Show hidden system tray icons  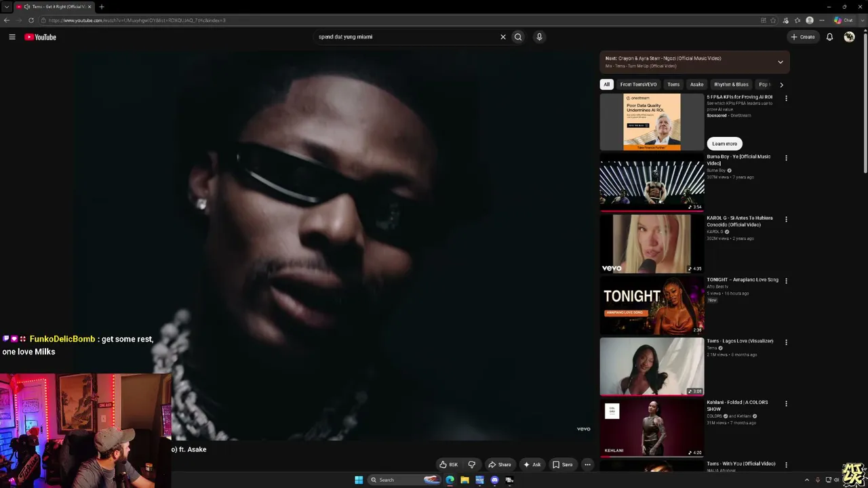pos(807,480)
